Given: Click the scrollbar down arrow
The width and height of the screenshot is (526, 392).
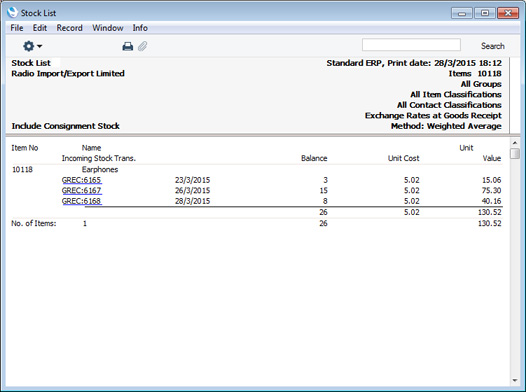Looking at the screenshot, I should click(515, 380).
